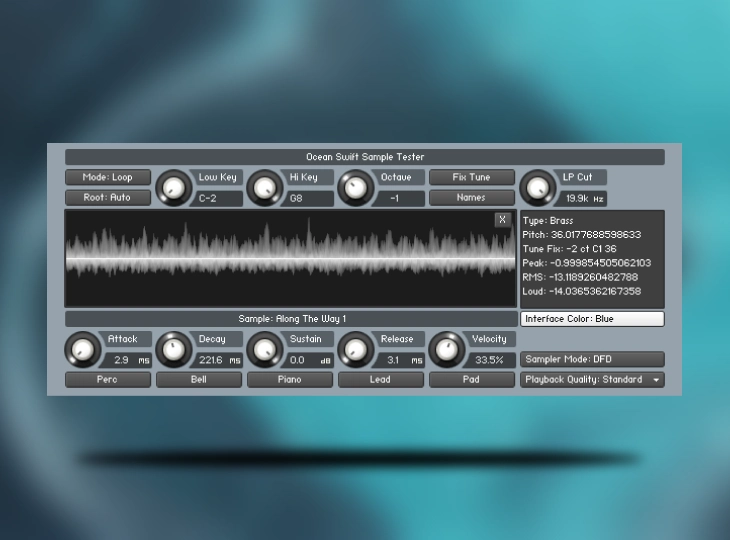The height and width of the screenshot is (540, 730).
Task: Click the Low Key knob
Action: (173, 186)
